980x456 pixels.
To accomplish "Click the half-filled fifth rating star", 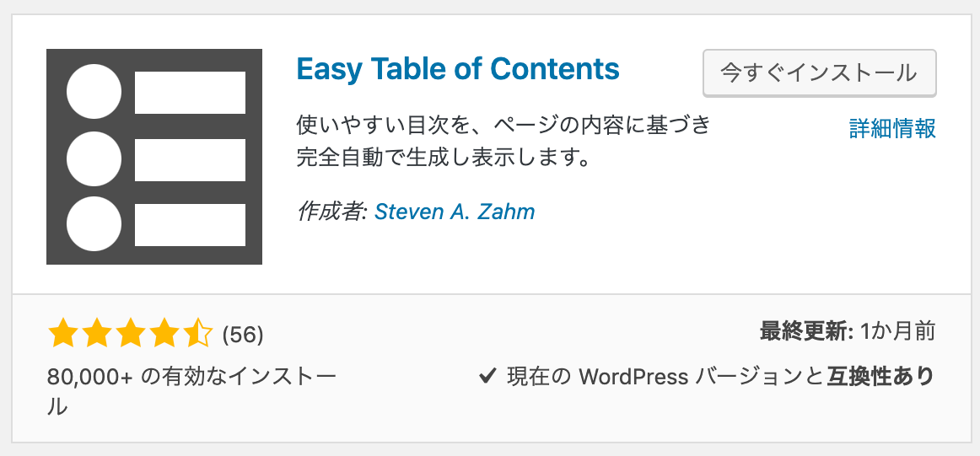I will pyautogui.click(x=198, y=333).
